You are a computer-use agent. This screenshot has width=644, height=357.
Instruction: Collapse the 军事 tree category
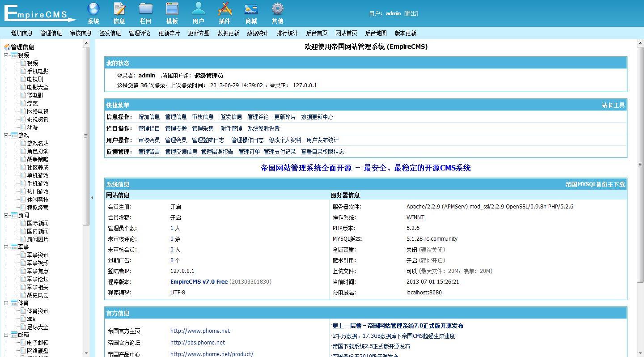tap(6, 247)
